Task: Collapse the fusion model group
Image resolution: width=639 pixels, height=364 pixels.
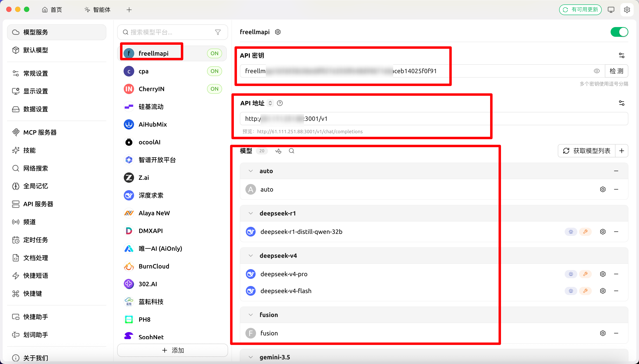Action: click(x=250, y=315)
